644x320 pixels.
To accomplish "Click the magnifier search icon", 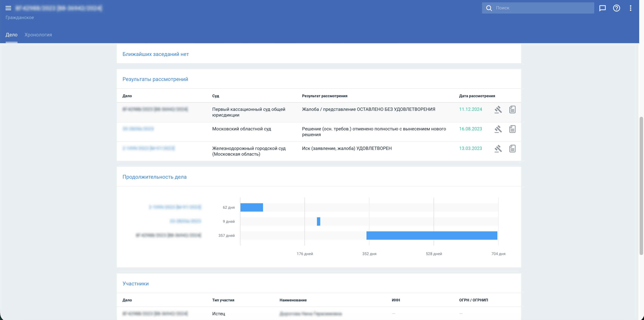I will click(x=489, y=8).
